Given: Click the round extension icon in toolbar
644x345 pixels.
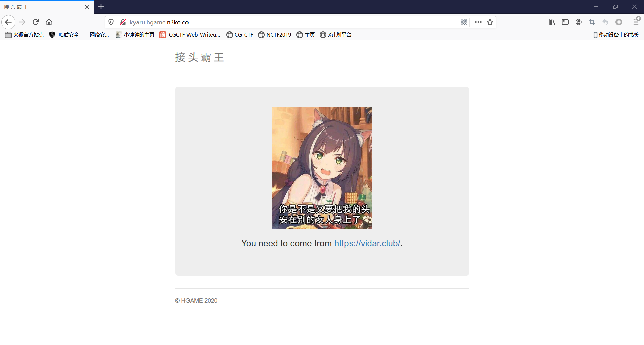Looking at the screenshot, I should (x=619, y=22).
